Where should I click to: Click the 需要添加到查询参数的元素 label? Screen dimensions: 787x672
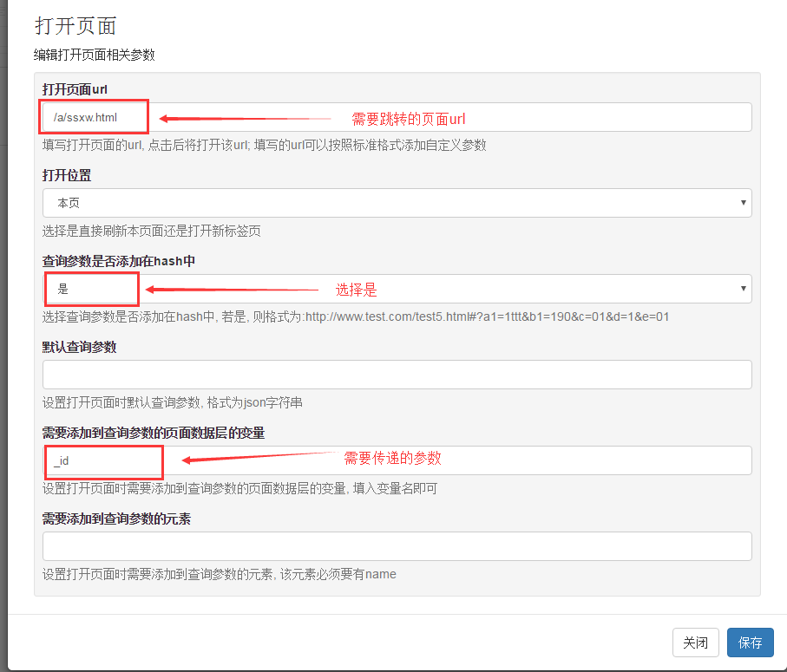coord(116,518)
